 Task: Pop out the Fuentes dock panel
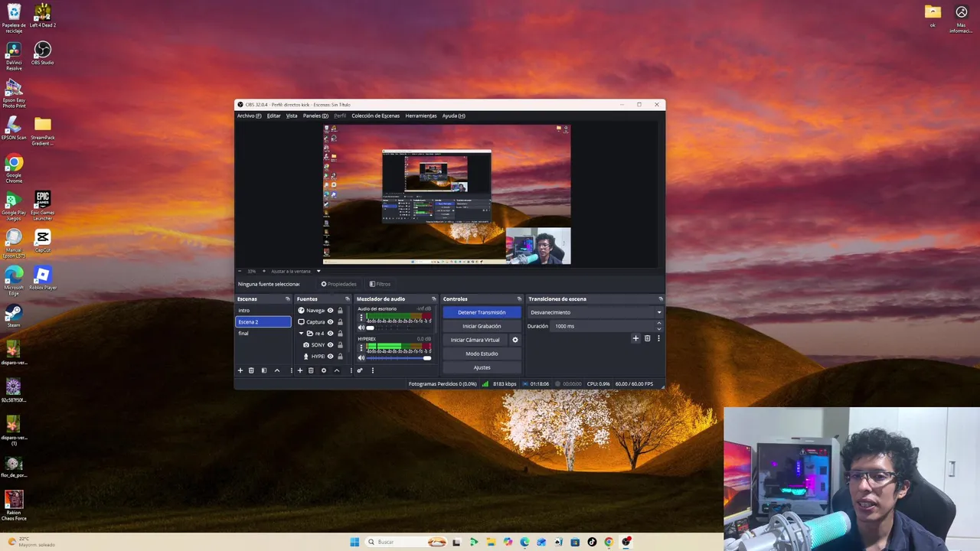pos(348,299)
